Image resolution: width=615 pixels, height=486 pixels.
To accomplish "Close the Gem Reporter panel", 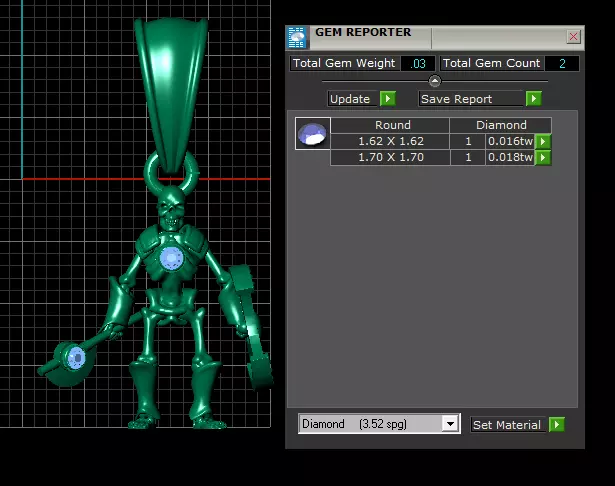I will click(573, 36).
